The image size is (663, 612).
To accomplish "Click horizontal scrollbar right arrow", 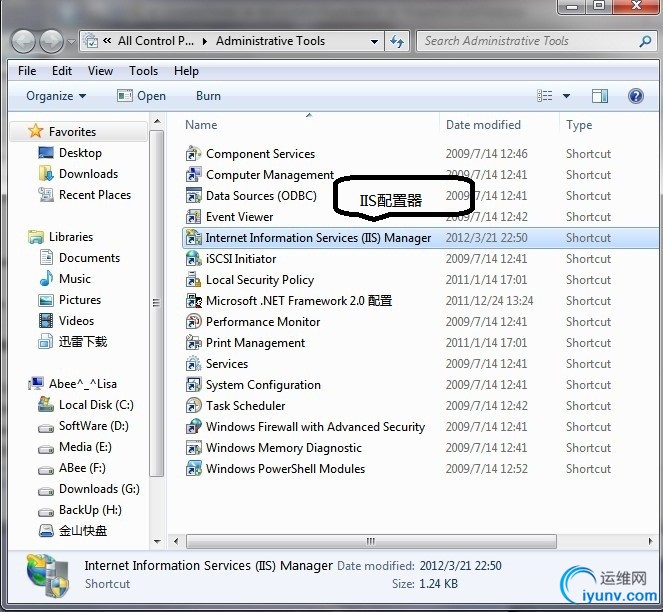I will pos(650,541).
